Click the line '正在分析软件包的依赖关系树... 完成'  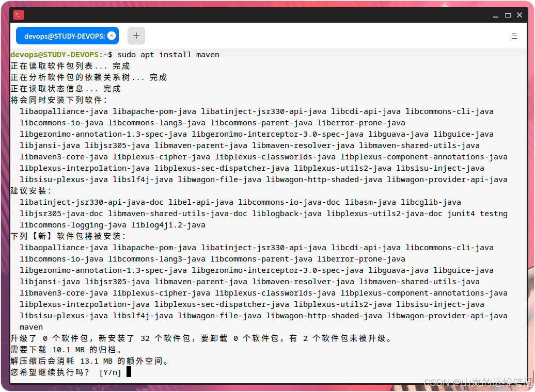pos(89,77)
